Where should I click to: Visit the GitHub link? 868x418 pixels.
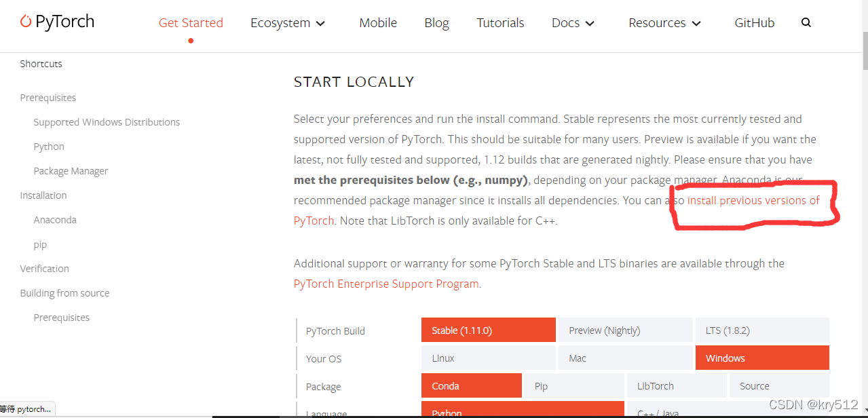[754, 22]
